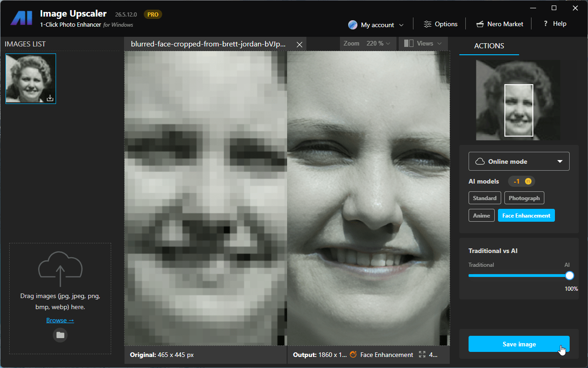The image size is (588, 368).
Task: Click the Save image button
Action: [x=519, y=344]
